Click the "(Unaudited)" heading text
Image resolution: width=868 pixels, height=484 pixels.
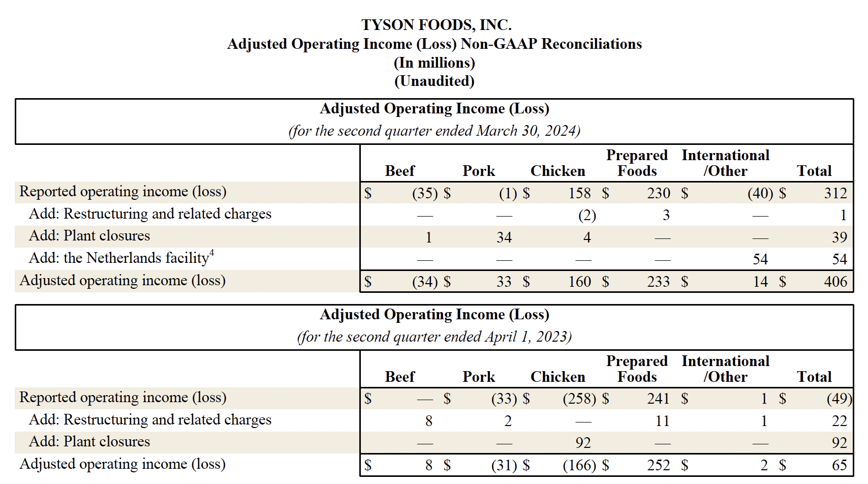pyautogui.click(x=434, y=81)
